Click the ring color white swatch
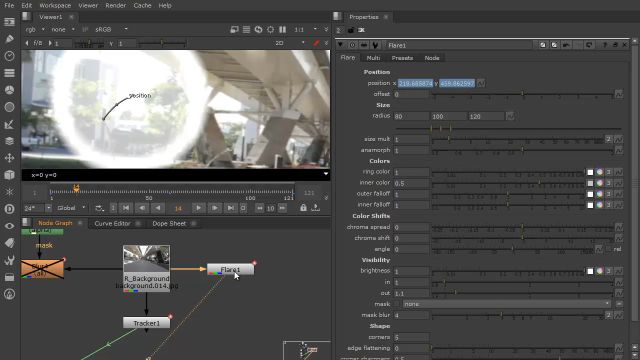Image resolution: width=640 pixels, height=360 pixels. (590, 172)
